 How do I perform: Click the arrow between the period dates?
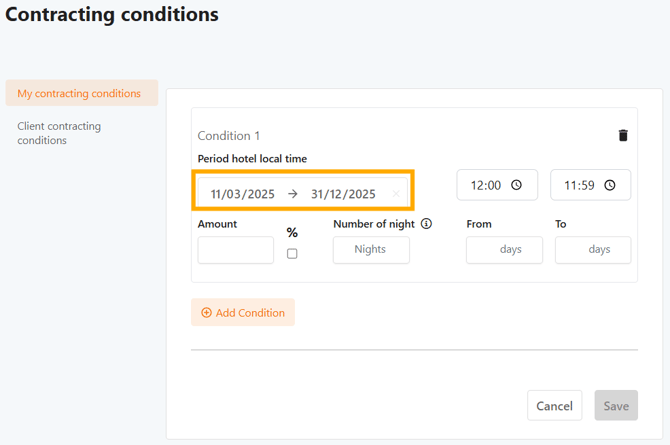292,194
